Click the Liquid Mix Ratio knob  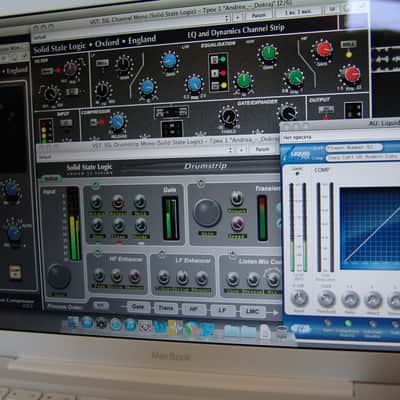(350, 299)
